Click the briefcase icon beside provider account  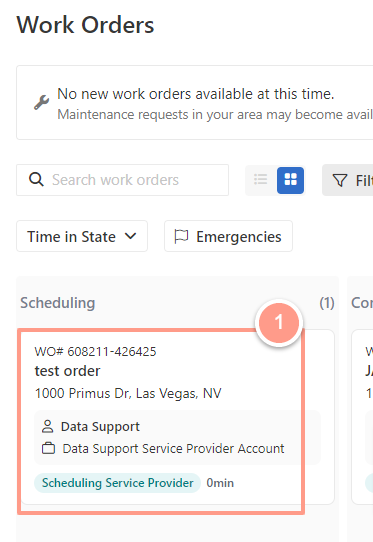48,448
